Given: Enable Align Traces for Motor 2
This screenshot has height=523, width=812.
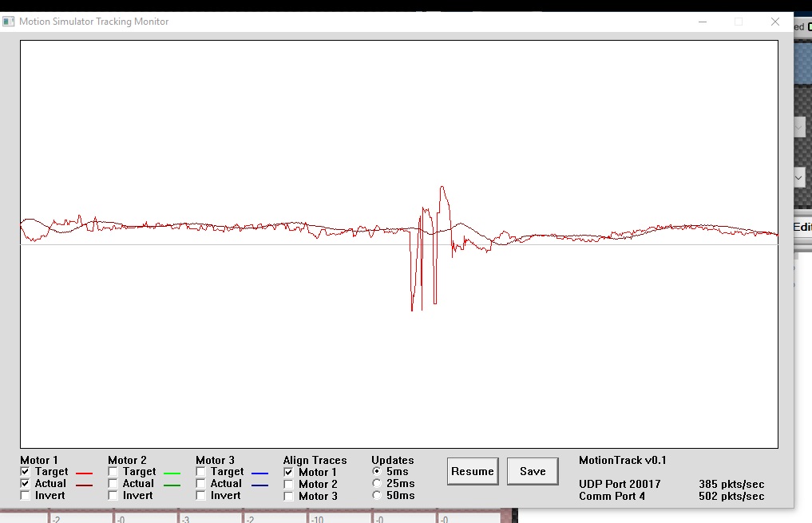Looking at the screenshot, I should [x=289, y=485].
